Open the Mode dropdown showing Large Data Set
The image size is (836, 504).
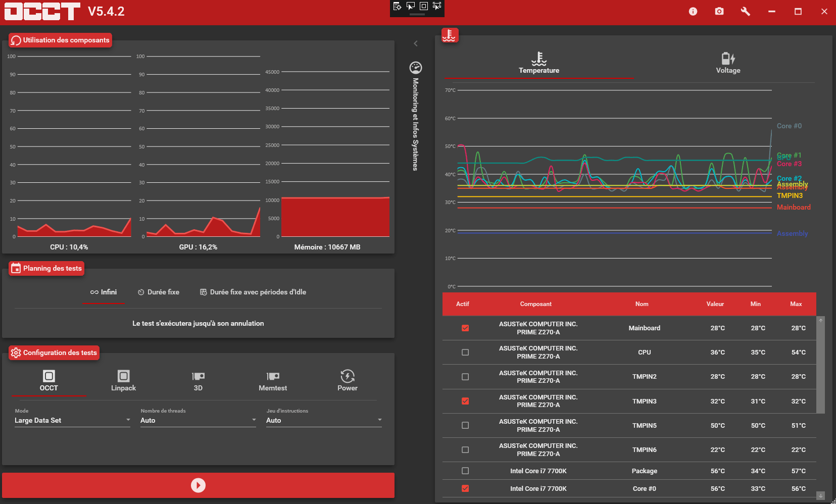tap(72, 420)
